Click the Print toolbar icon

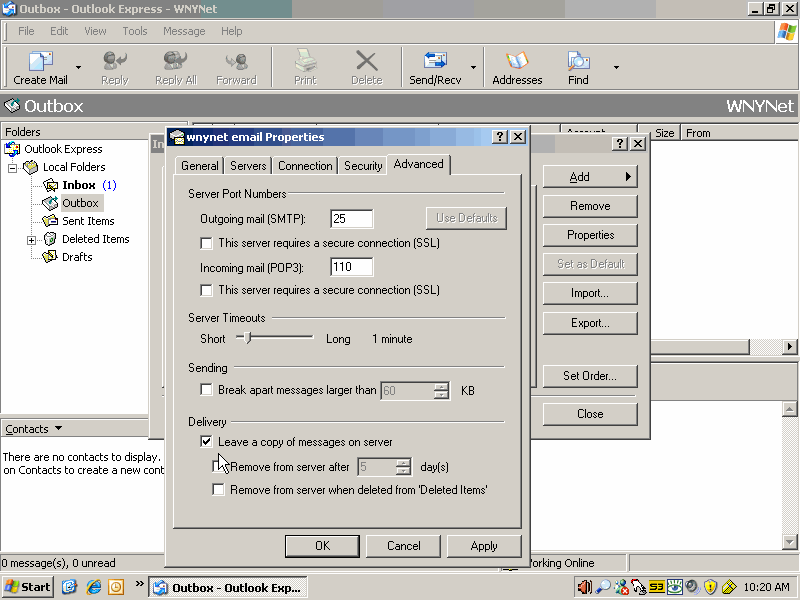pyautogui.click(x=305, y=61)
